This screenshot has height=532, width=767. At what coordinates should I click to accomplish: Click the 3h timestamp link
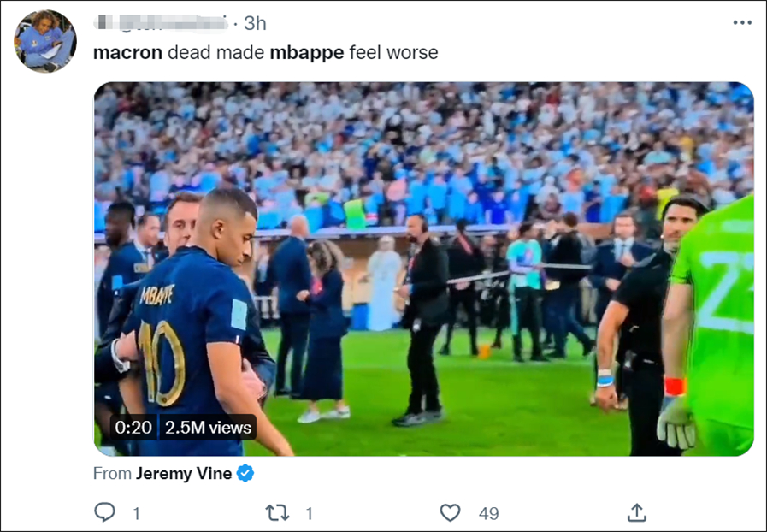pyautogui.click(x=255, y=23)
